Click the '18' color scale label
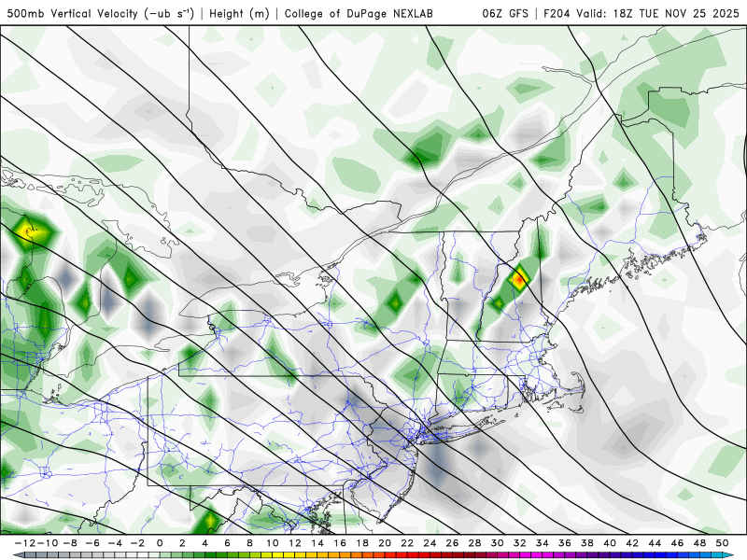 click(362, 543)
